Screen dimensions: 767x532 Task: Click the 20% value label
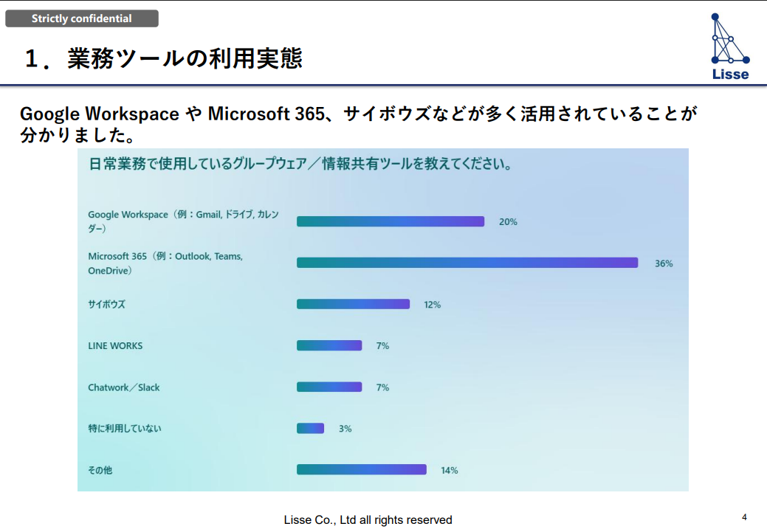[508, 221]
